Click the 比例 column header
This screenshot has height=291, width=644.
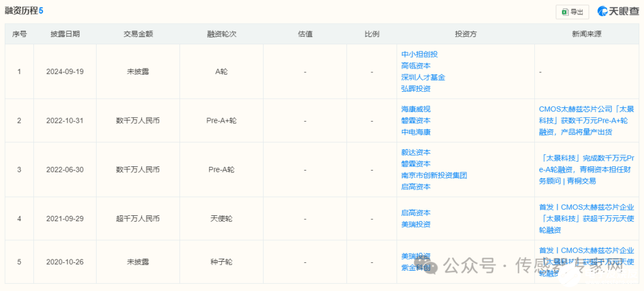pyautogui.click(x=371, y=34)
